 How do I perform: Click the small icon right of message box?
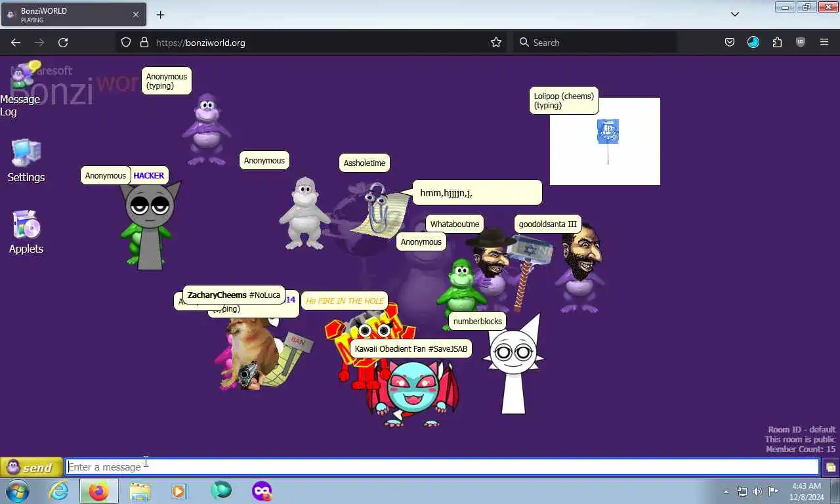coord(830,467)
